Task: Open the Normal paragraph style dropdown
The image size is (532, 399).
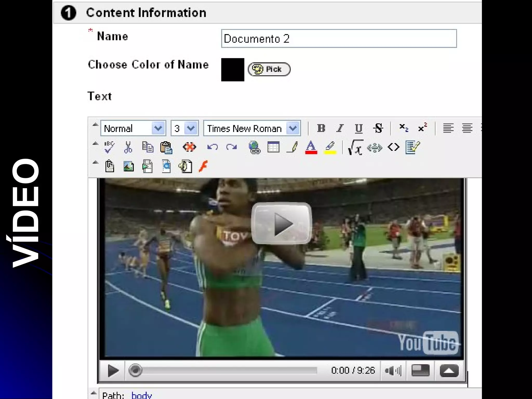Action: pyautogui.click(x=158, y=128)
